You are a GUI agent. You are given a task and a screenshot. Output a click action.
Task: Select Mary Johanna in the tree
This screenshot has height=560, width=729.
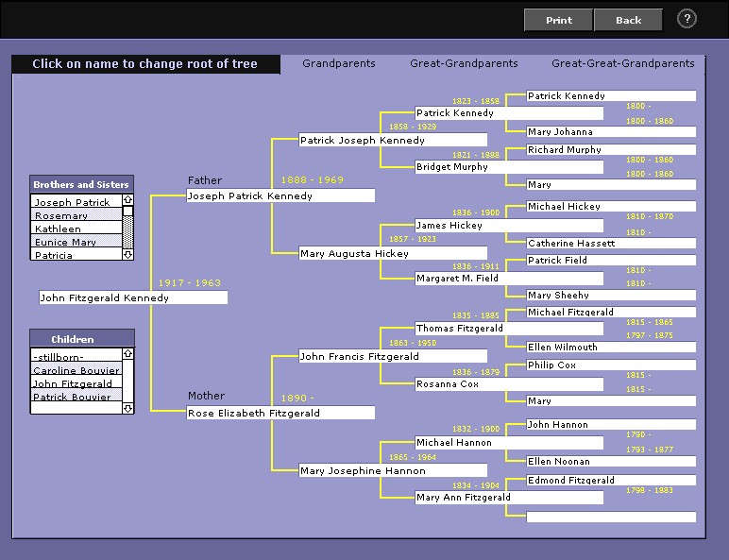(x=611, y=131)
